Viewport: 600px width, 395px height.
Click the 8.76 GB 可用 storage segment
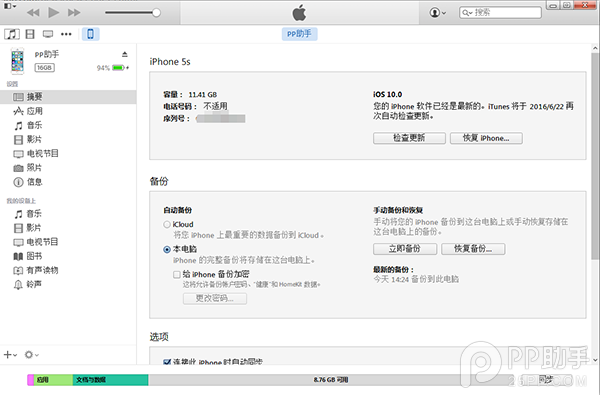click(331, 380)
